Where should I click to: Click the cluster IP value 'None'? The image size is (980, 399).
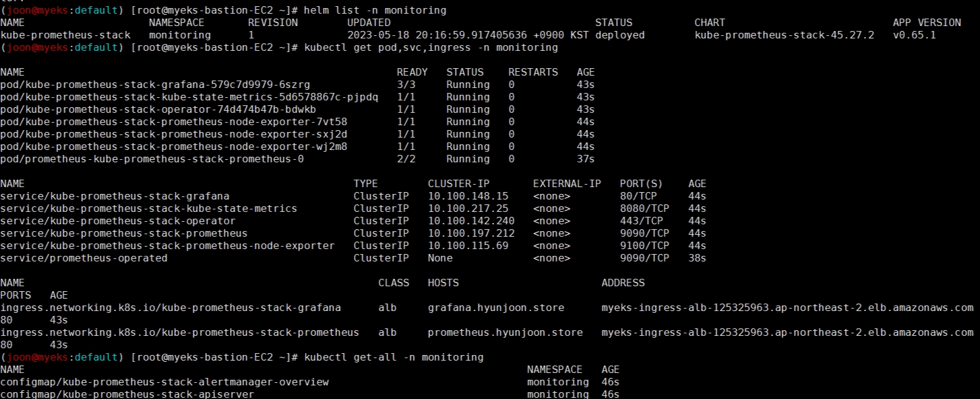click(440, 258)
